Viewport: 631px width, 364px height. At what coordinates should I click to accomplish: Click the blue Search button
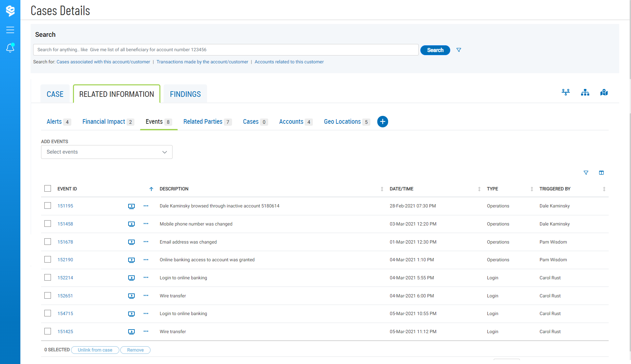tap(435, 50)
